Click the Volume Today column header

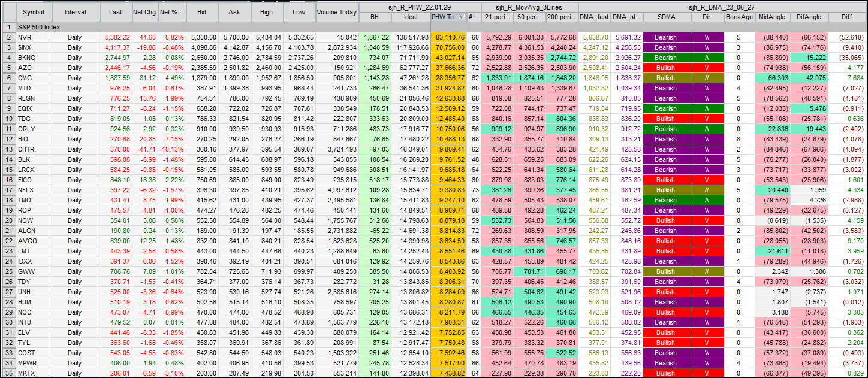point(336,12)
